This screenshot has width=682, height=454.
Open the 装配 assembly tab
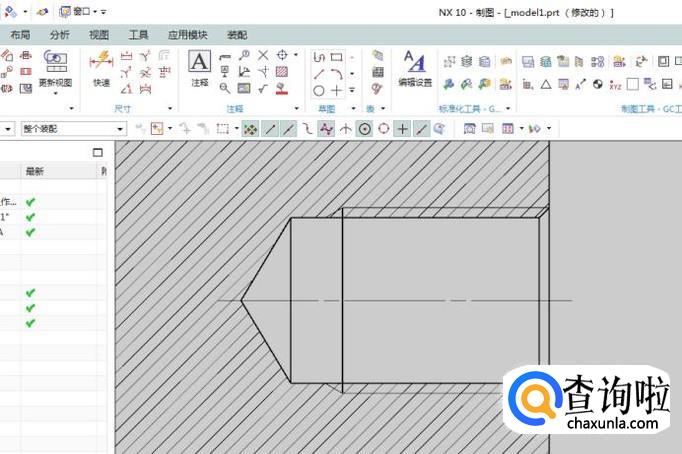coord(237,34)
